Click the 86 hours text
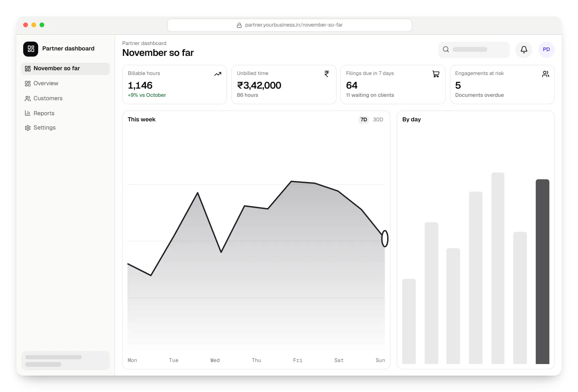Image resolution: width=578 pixels, height=392 pixels. tap(247, 95)
